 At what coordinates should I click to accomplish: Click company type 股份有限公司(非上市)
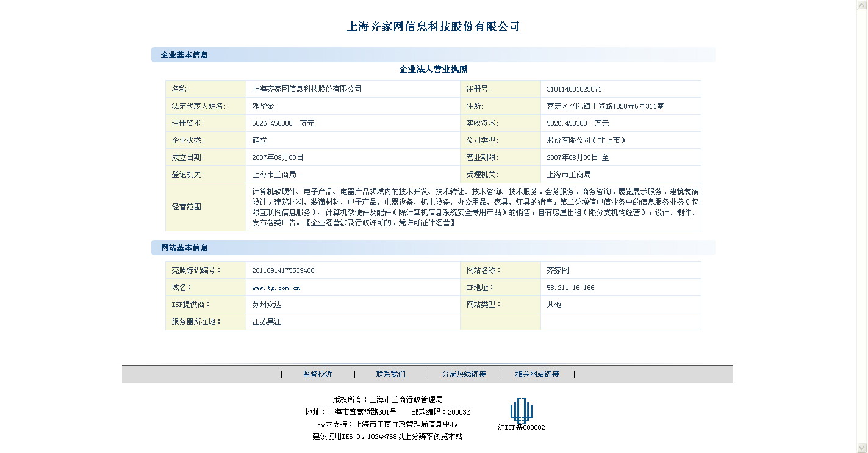pos(586,140)
